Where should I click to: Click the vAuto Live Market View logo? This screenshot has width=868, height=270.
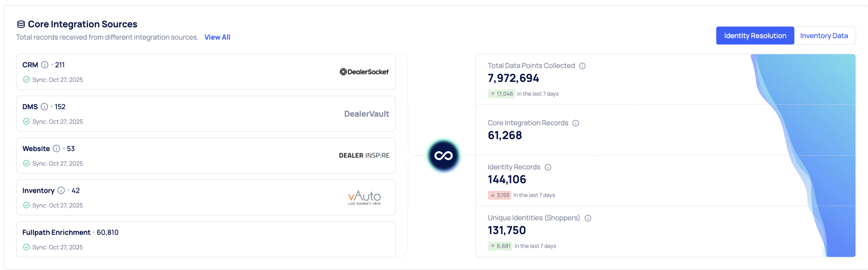tap(364, 197)
